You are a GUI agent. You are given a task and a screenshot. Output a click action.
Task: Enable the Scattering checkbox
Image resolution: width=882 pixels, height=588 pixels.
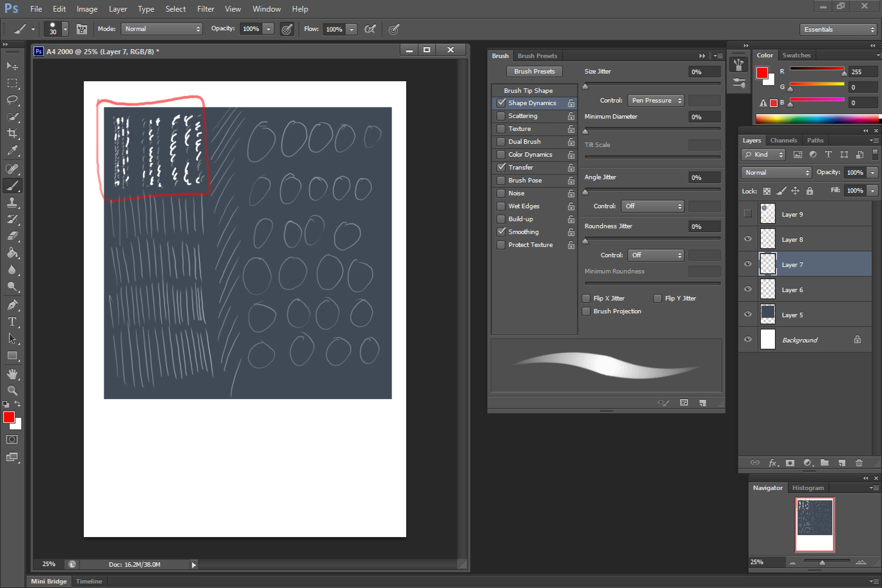click(501, 116)
